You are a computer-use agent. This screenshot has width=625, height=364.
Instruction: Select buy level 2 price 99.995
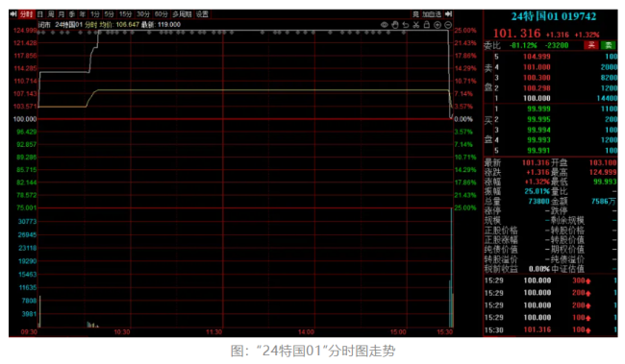[538, 119]
